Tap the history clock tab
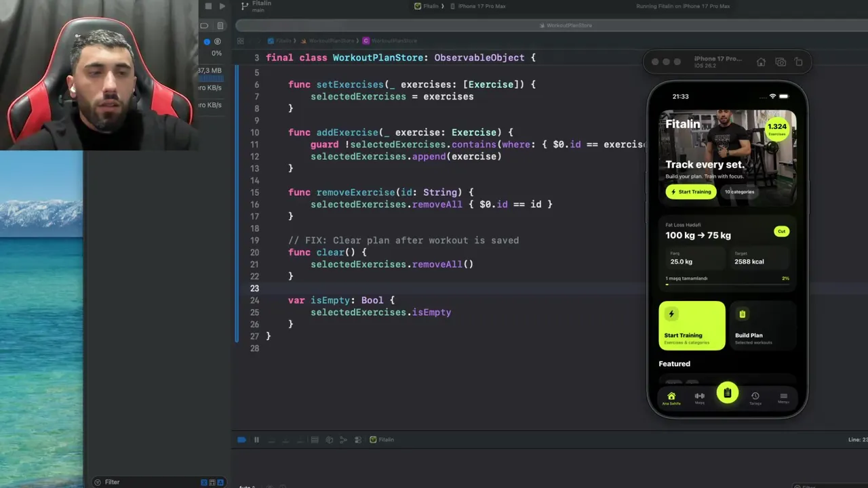This screenshot has height=488, width=868. 755,399
